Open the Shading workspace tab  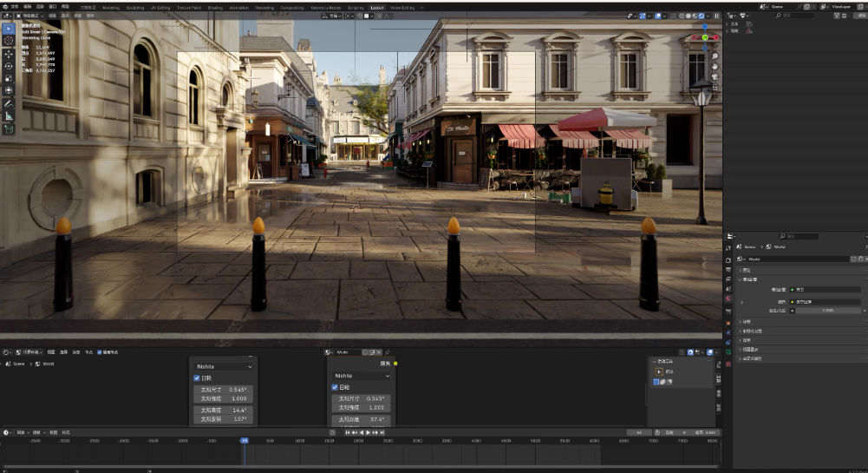tap(214, 7)
